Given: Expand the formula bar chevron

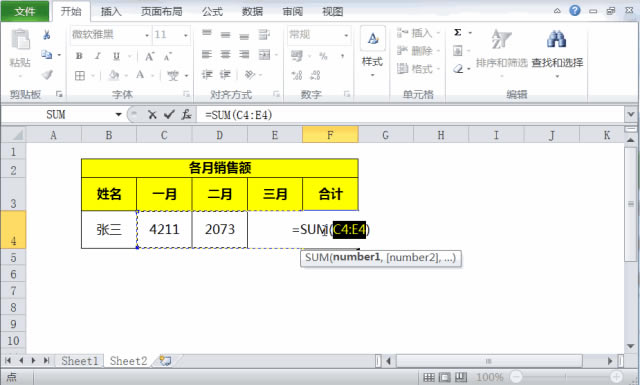Looking at the screenshot, I should [631, 115].
